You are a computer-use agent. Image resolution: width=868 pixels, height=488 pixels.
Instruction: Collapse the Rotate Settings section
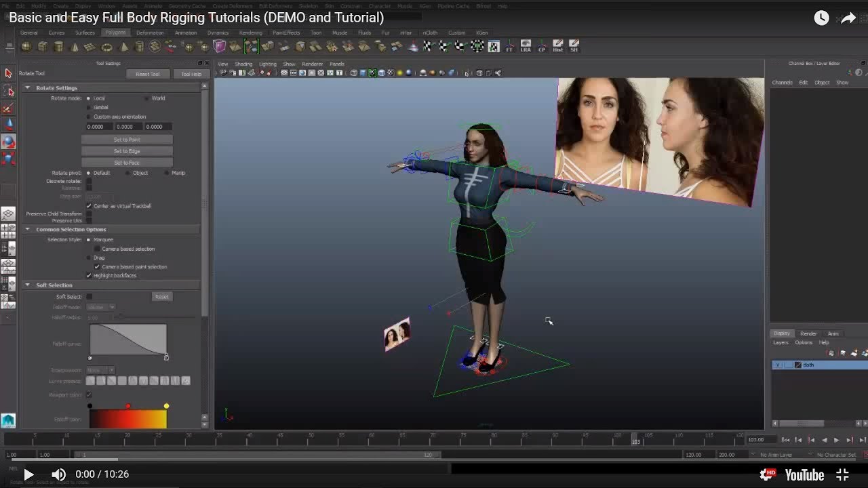tap(28, 87)
